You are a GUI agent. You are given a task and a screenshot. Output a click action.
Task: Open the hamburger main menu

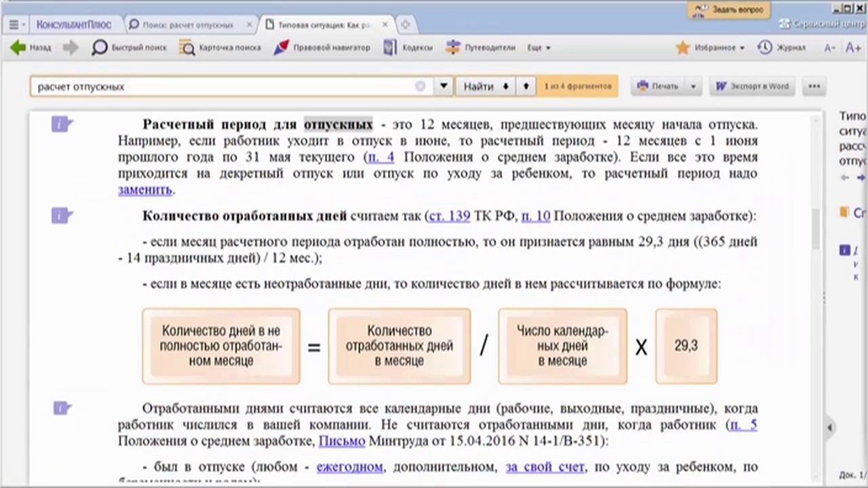pyautogui.click(x=16, y=24)
